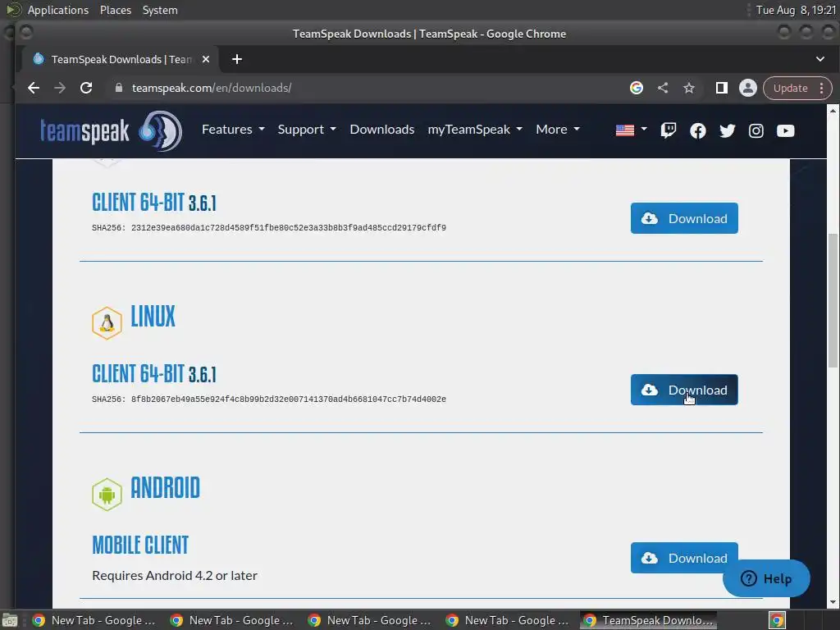Download the upper Client 64-bit 3.6.1
The height and width of the screenshot is (630, 840).
coord(684,218)
